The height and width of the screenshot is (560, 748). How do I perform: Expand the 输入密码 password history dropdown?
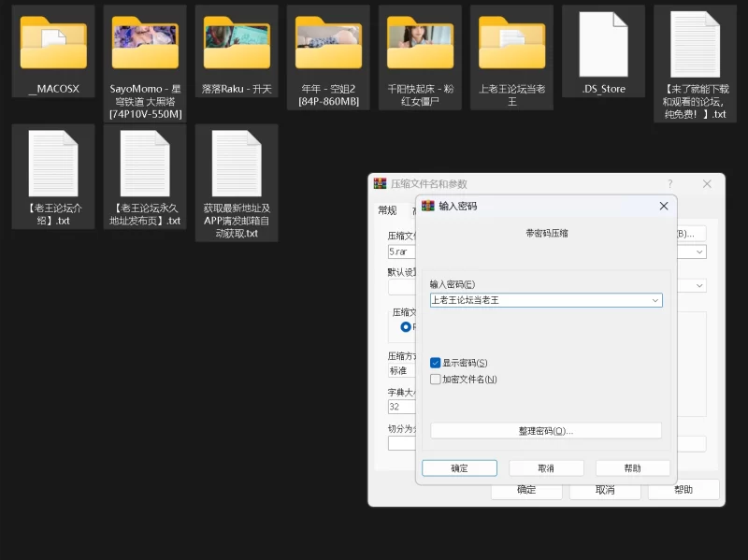point(654,301)
